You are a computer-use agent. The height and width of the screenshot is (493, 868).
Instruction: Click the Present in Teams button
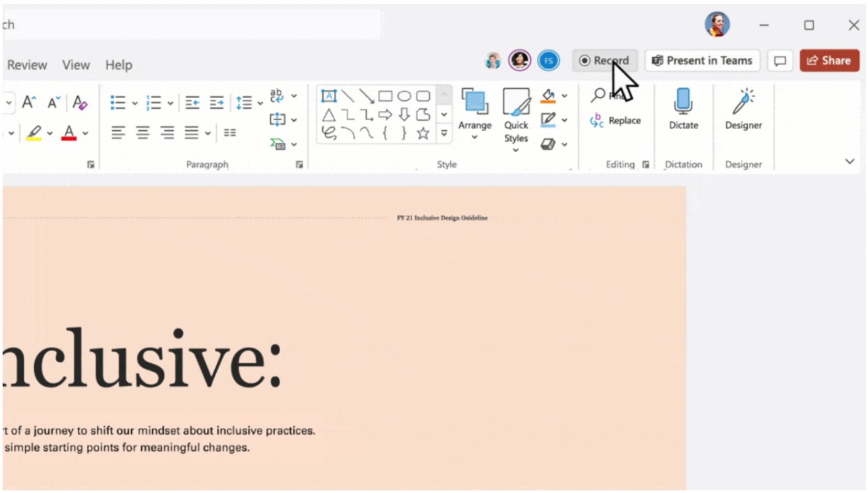tap(702, 61)
